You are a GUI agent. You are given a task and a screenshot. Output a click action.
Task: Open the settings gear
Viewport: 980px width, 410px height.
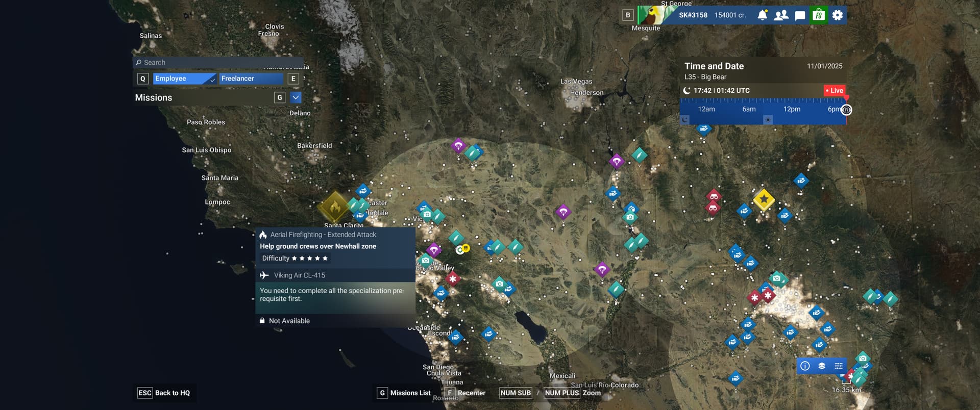(x=838, y=15)
